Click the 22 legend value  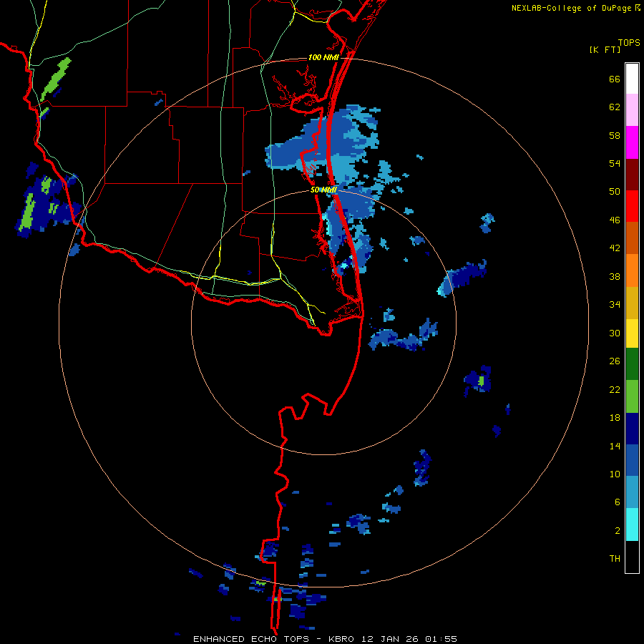(x=615, y=389)
